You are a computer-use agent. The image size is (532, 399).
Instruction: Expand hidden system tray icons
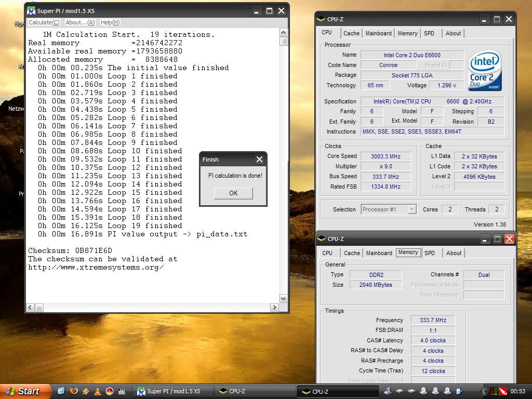pos(484,391)
